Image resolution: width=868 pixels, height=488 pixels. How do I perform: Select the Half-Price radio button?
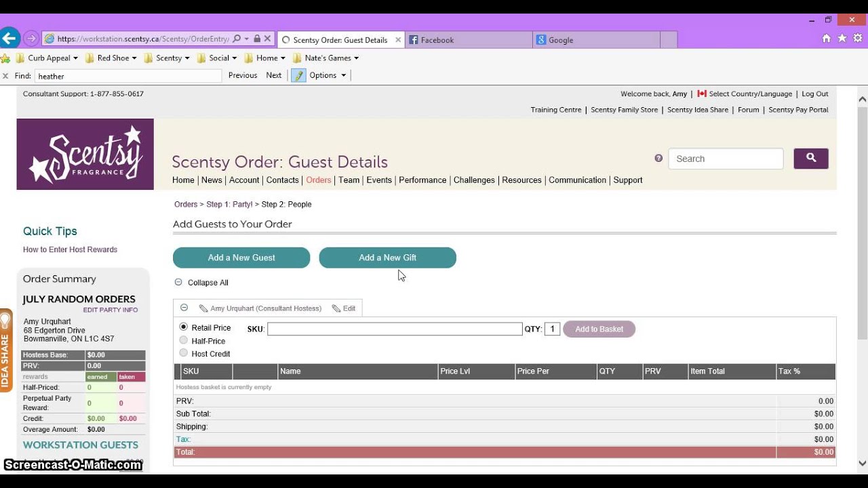point(184,340)
